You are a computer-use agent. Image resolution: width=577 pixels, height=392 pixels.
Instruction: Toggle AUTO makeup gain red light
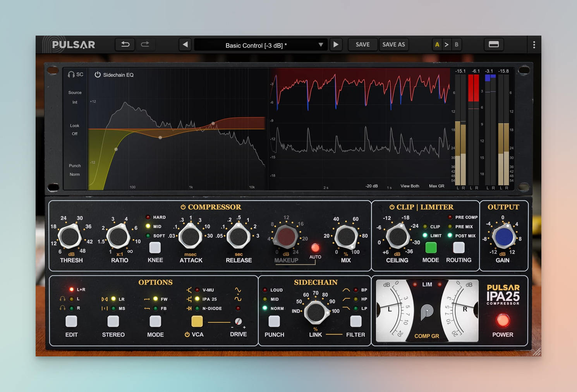pyautogui.click(x=315, y=248)
